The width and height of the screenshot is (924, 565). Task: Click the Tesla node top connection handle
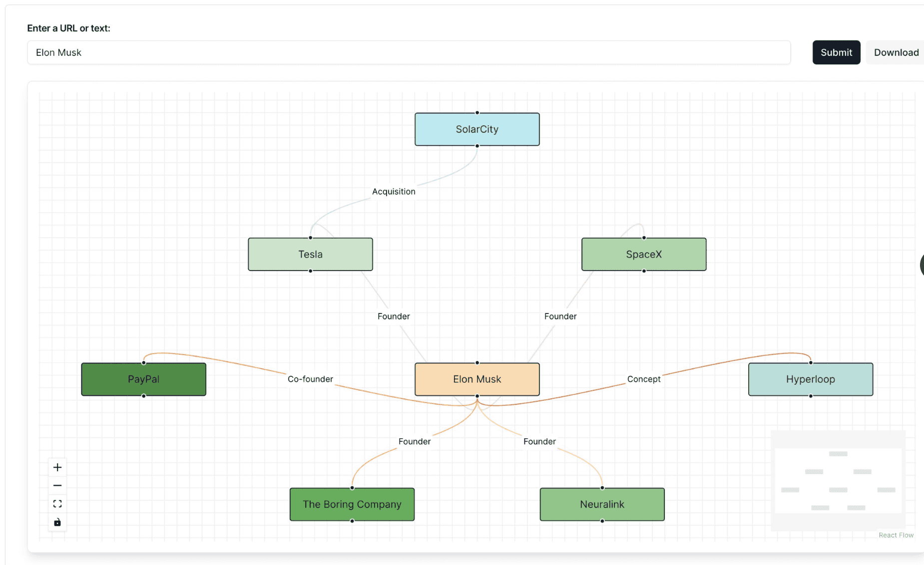(x=310, y=238)
